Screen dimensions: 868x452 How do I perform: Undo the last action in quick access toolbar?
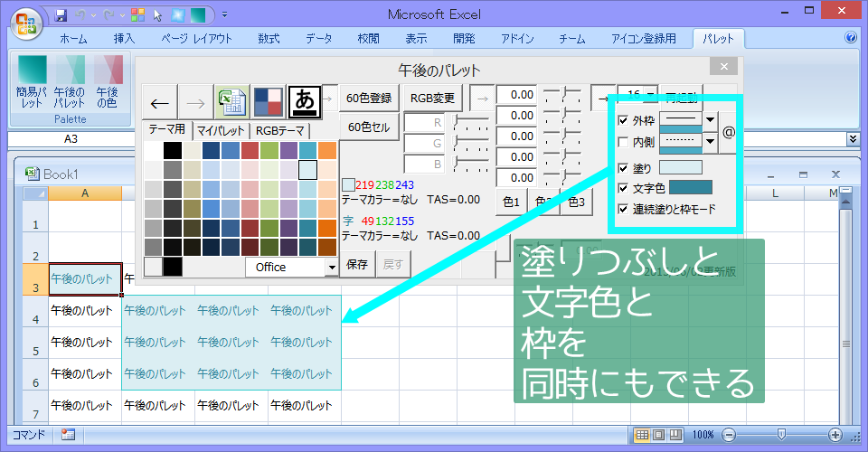click(80, 15)
